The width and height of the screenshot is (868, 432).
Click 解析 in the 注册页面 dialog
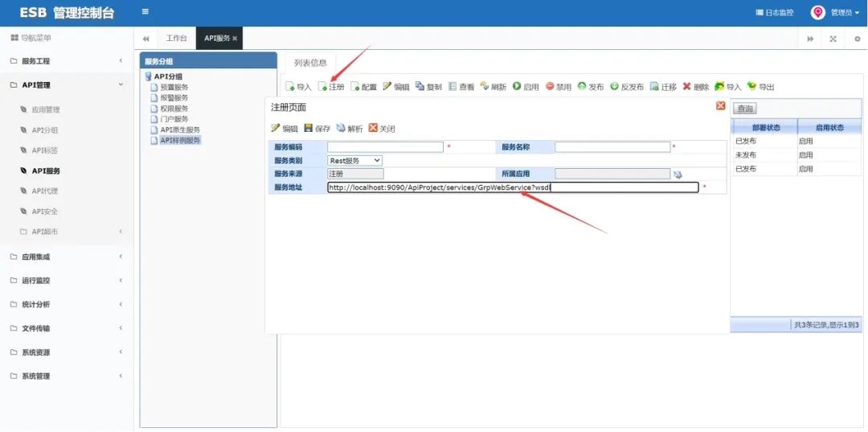(x=350, y=129)
